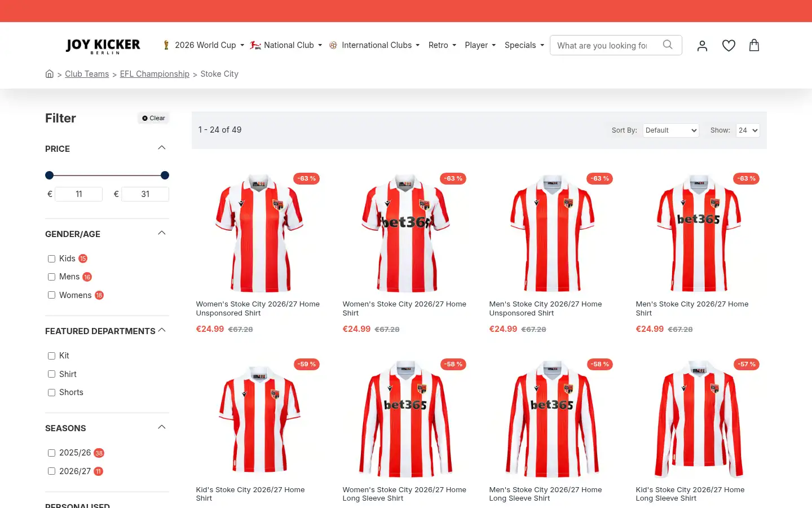The width and height of the screenshot is (812, 508).
Task: Click the Stoke City breadcrumb text
Action: (x=219, y=74)
